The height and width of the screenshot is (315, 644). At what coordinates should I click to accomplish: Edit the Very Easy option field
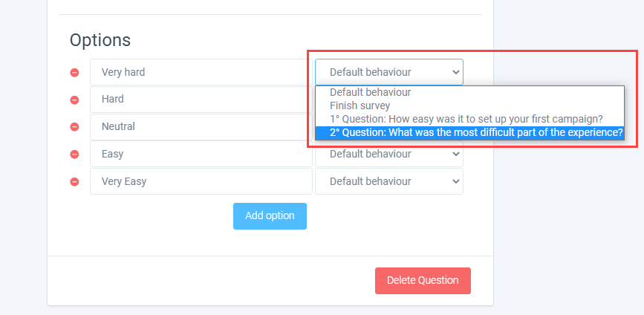pyautogui.click(x=201, y=182)
